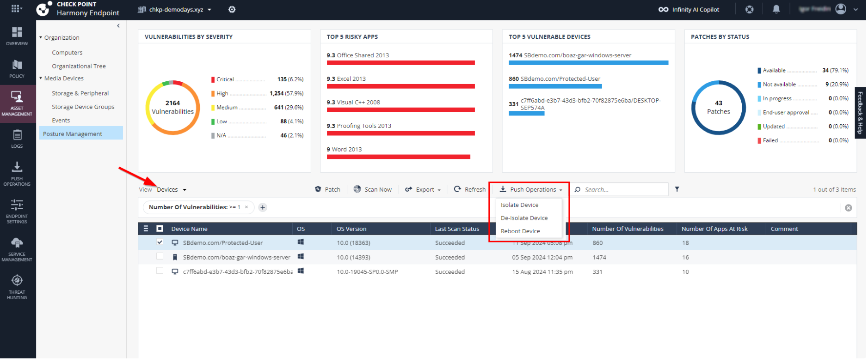This screenshot has width=868, height=363.
Task: Open Endpoint Settings section
Action: coord(17,212)
